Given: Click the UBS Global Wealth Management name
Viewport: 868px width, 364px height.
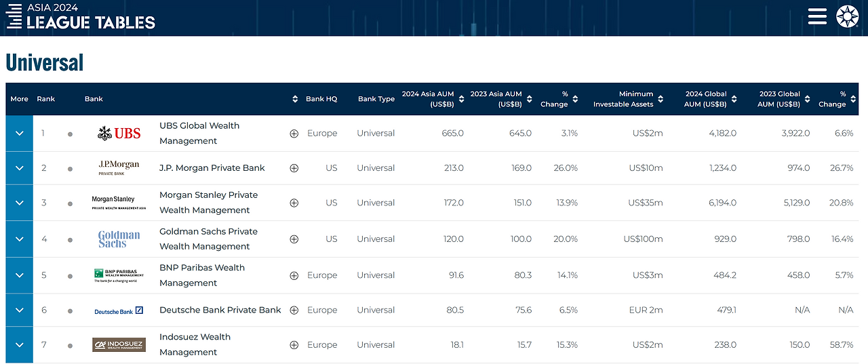Looking at the screenshot, I should click(x=199, y=134).
